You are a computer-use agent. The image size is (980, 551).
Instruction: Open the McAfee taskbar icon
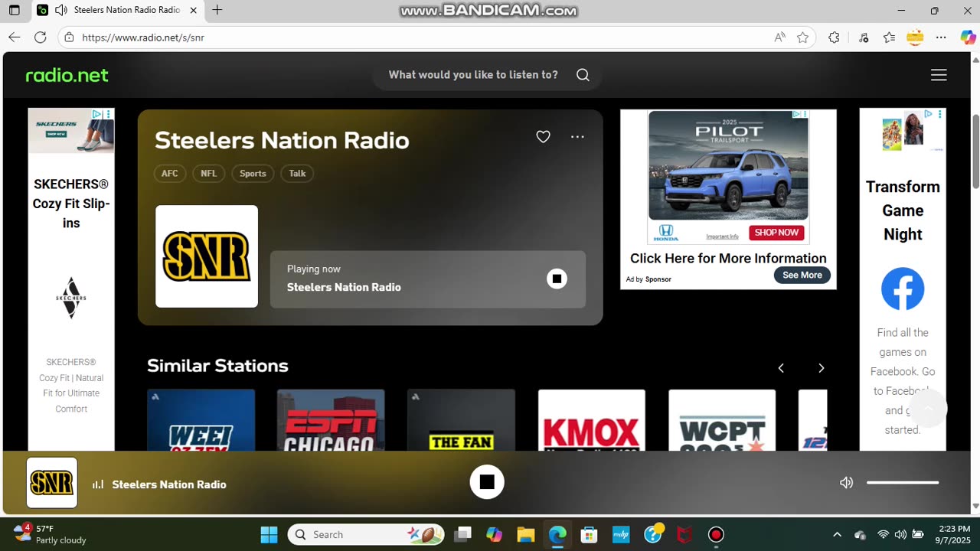[x=684, y=534]
